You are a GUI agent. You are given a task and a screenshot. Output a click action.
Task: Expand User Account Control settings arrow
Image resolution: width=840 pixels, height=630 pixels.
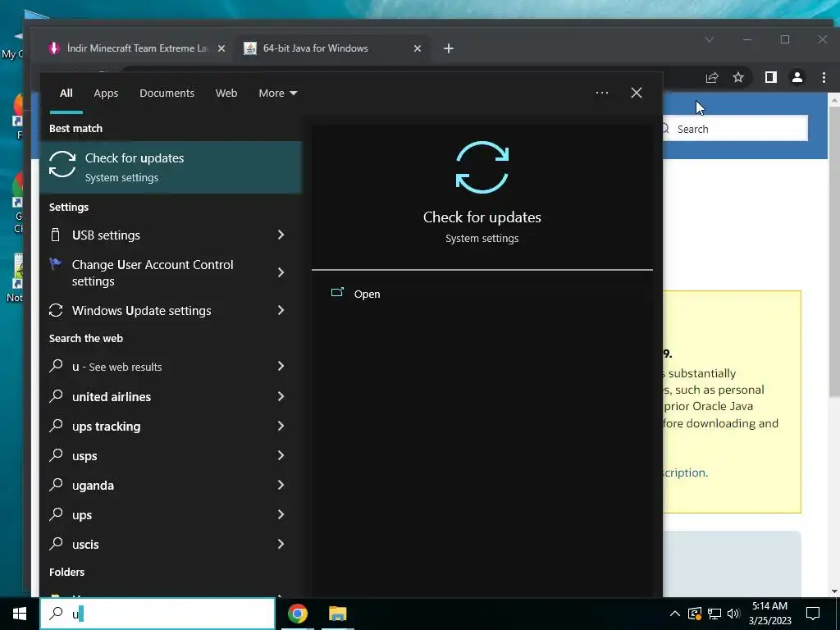pyautogui.click(x=281, y=272)
